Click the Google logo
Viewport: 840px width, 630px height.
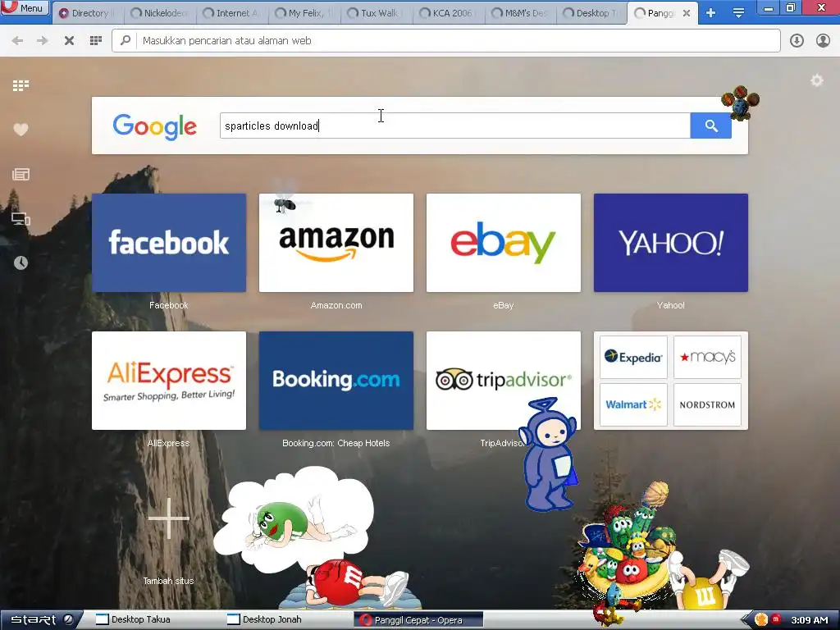(155, 126)
